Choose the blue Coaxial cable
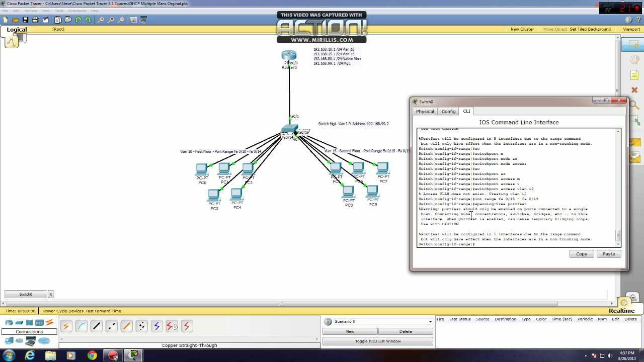This screenshot has width=644, height=362. click(x=156, y=326)
